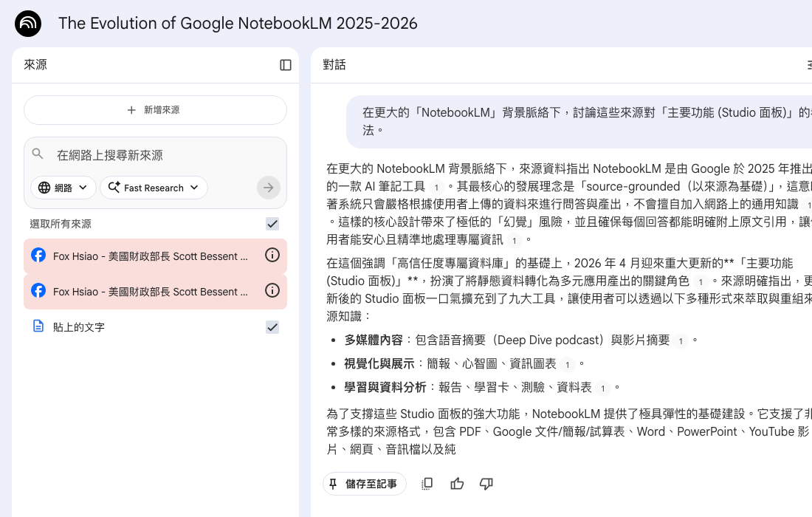Open the Fast Research mode dropdown
Viewport: 812px width, 517px height.
154,188
